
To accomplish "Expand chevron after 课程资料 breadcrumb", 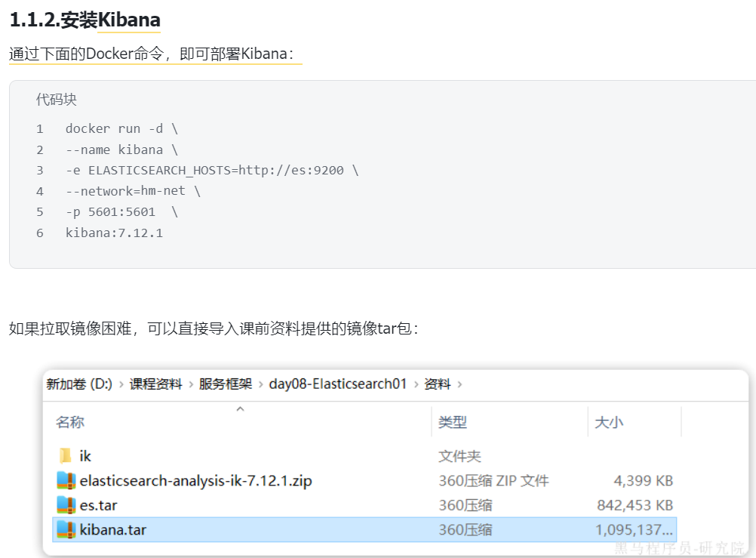I will coord(191,384).
